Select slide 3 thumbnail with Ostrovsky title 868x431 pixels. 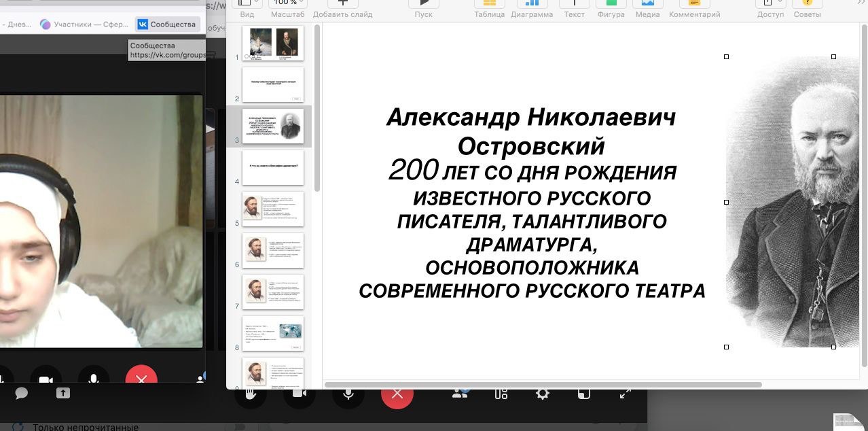click(273, 126)
